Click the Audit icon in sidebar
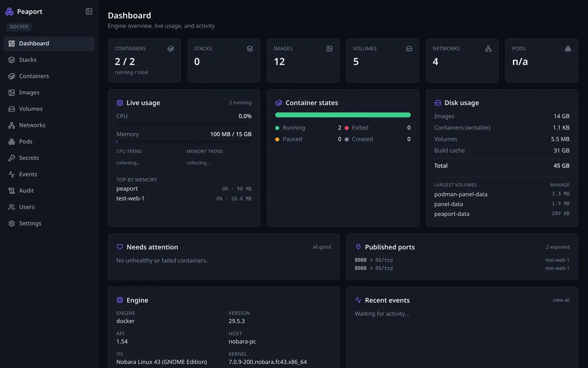588x368 pixels. point(12,191)
